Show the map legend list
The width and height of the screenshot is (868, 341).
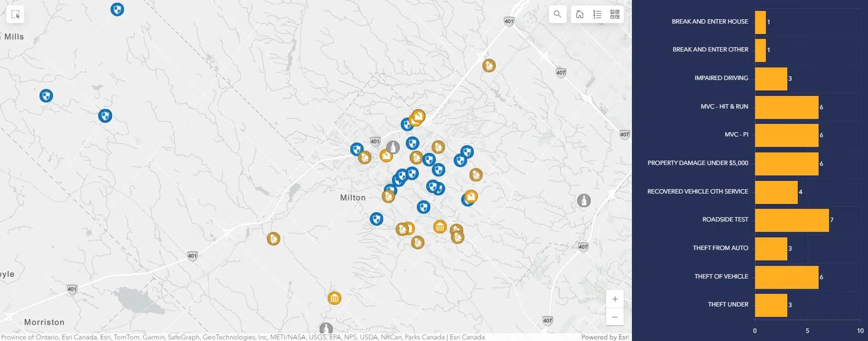coord(597,14)
